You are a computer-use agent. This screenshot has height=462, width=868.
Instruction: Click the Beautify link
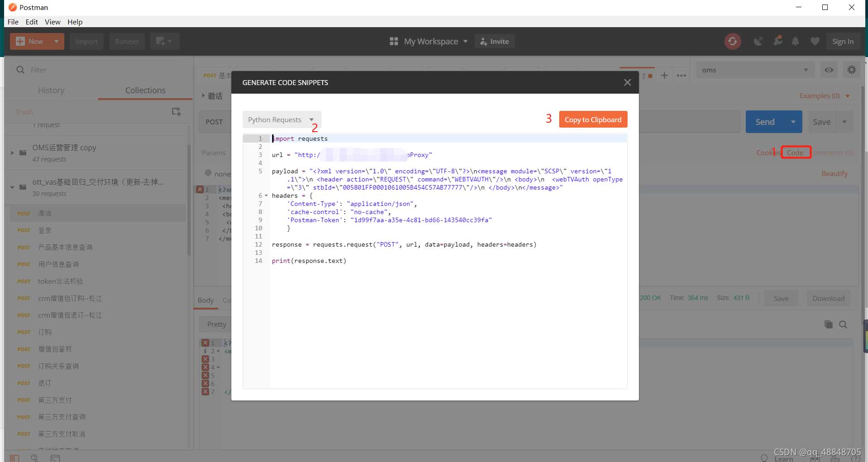[834, 174]
